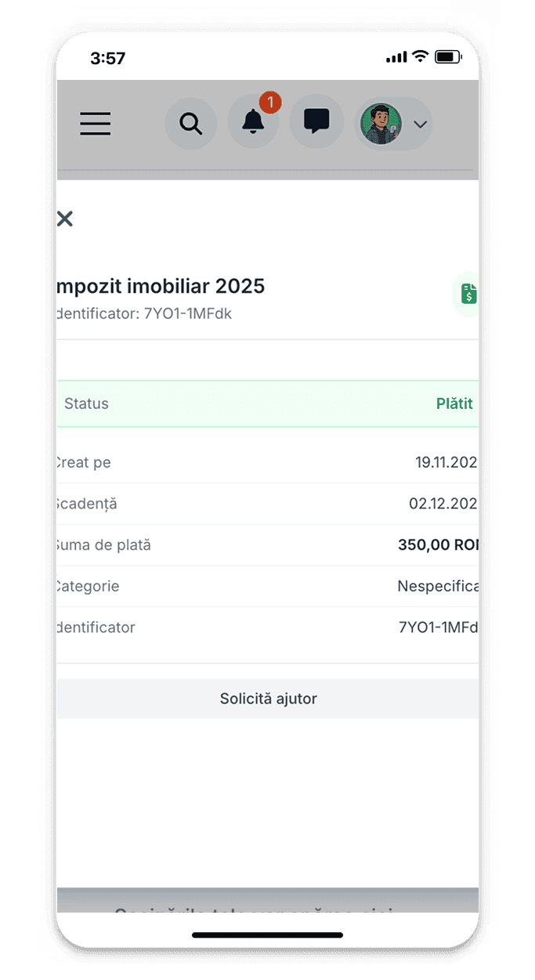
Task: Open the chat messages icon
Action: (x=316, y=121)
